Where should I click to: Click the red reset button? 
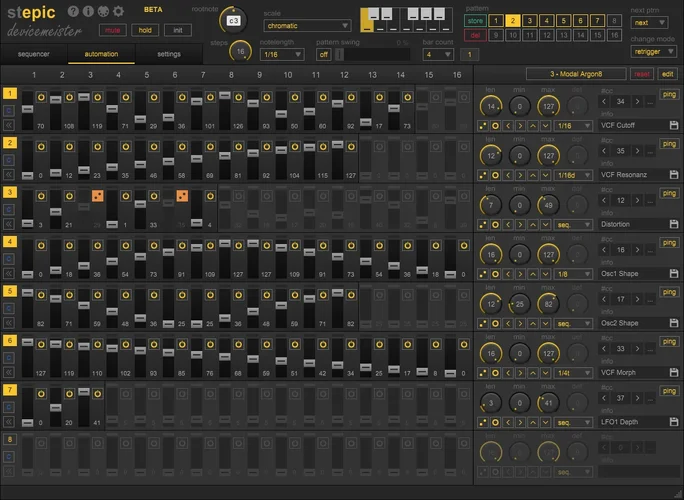(x=642, y=74)
